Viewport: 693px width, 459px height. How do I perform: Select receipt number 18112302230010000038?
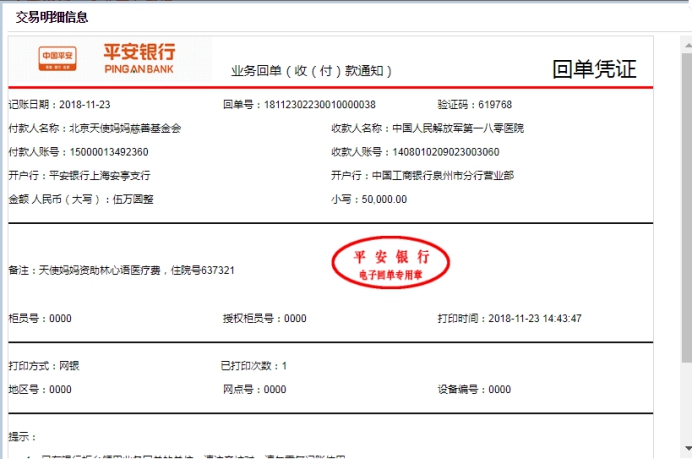(320, 105)
